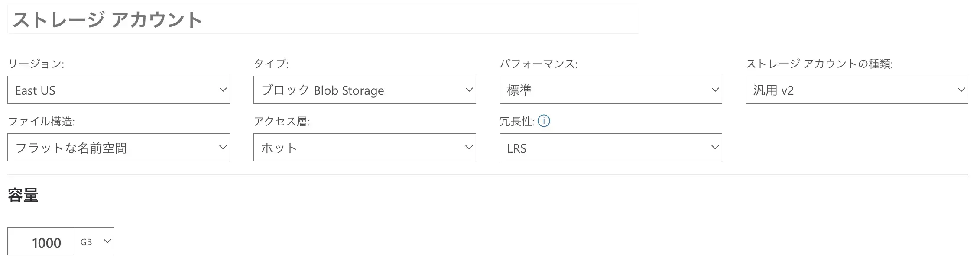Viewport: 980px width, 270px height.
Task: Open the 冗長性 dropdown showing LRS
Action: [610, 148]
